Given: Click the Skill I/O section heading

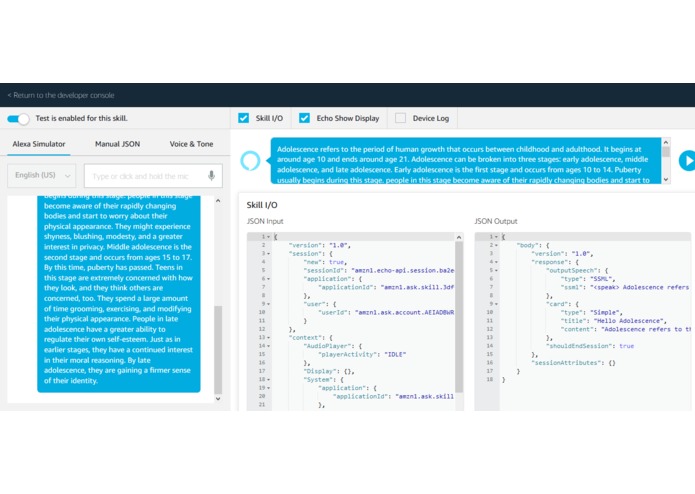Looking at the screenshot, I should (x=262, y=205).
